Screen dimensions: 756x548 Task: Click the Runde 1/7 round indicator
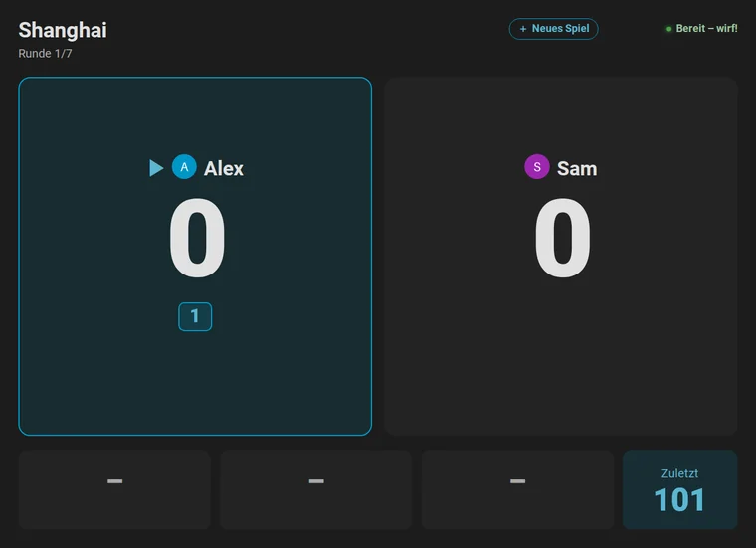point(46,54)
